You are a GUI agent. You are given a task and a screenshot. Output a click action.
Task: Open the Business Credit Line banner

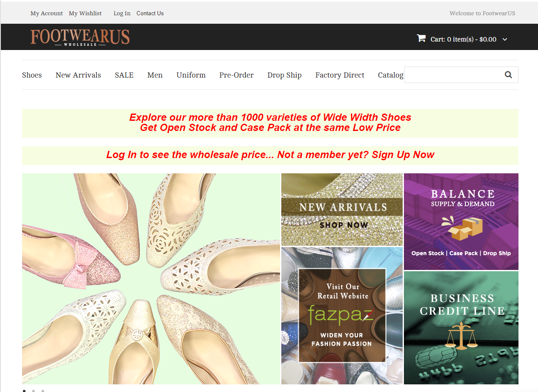pyautogui.click(x=461, y=328)
